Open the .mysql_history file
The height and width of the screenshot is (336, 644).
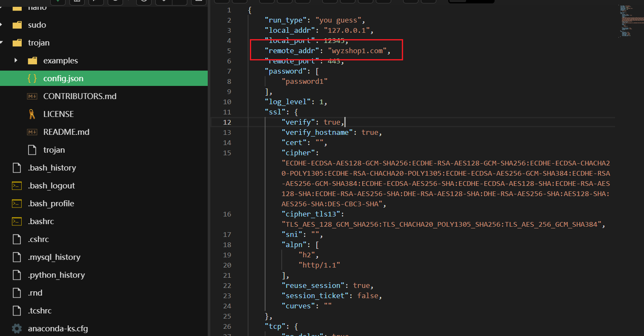[54, 257]
